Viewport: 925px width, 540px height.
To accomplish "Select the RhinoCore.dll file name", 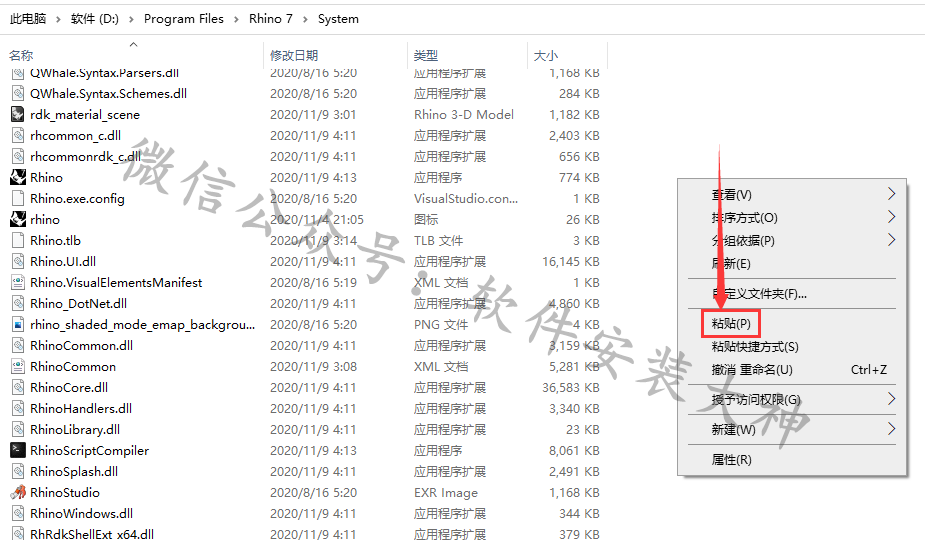I will pos(69,387).
